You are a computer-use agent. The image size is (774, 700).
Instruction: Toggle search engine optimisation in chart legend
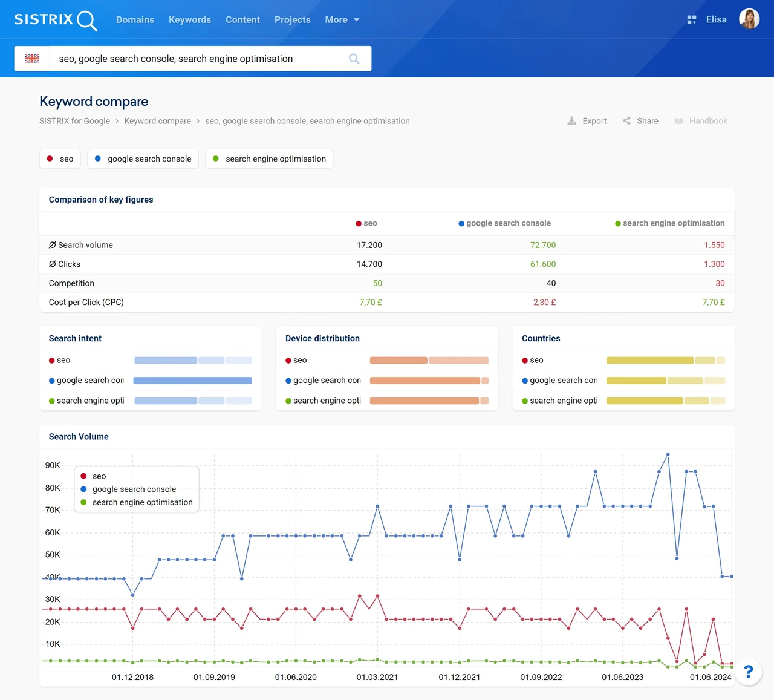point(137,502)
